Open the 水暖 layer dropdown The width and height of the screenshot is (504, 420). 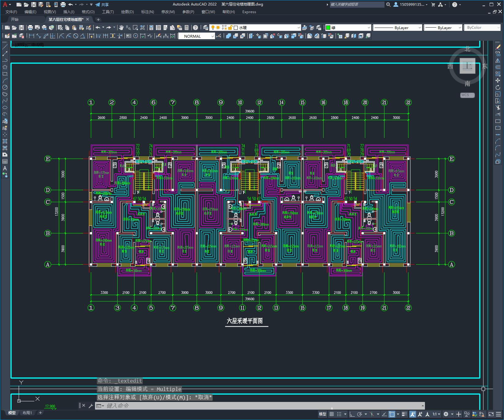pyautogui.click(x=299, y=28)
